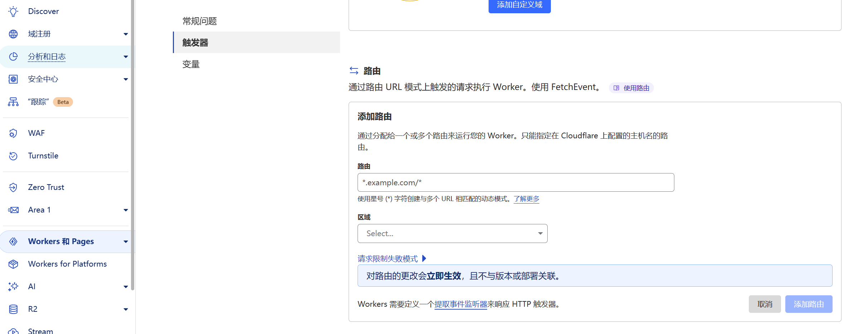The height and width of the screenshot is (334, 868).
Task: Expand 请求限制失败模式 section
Action: coord(392,258)
